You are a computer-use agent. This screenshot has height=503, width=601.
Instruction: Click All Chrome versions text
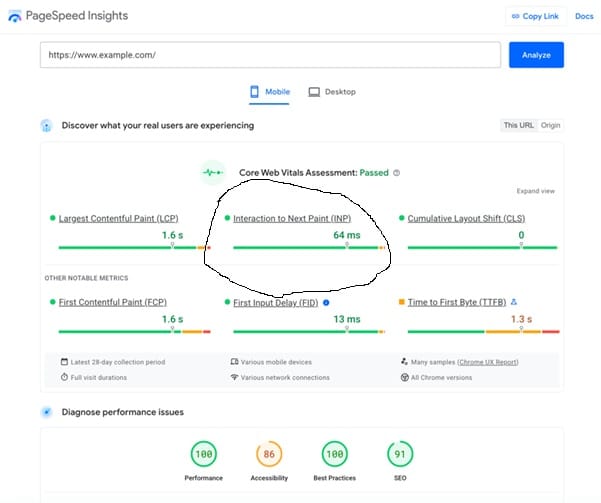click(x=442, y=378)
